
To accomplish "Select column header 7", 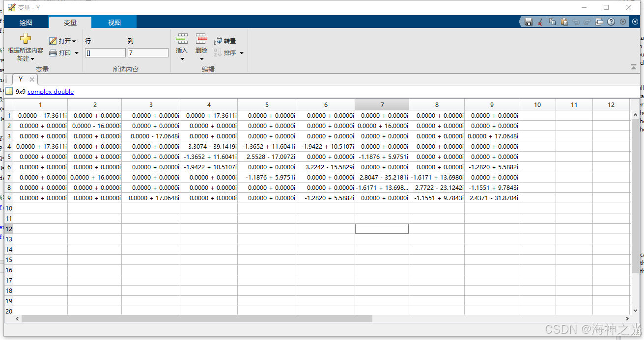I will [x=382, y=105].
